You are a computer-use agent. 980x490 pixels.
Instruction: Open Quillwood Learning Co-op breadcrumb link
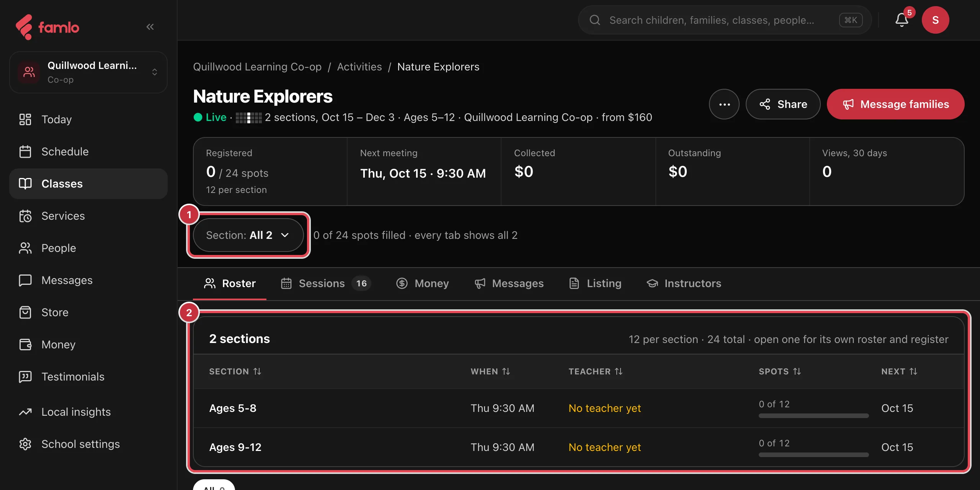click(257, 67)
